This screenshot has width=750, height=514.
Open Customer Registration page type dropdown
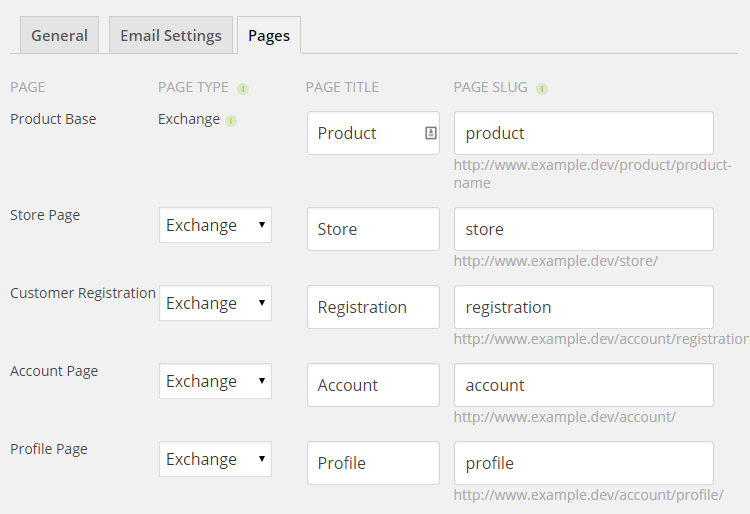[215, 303]
